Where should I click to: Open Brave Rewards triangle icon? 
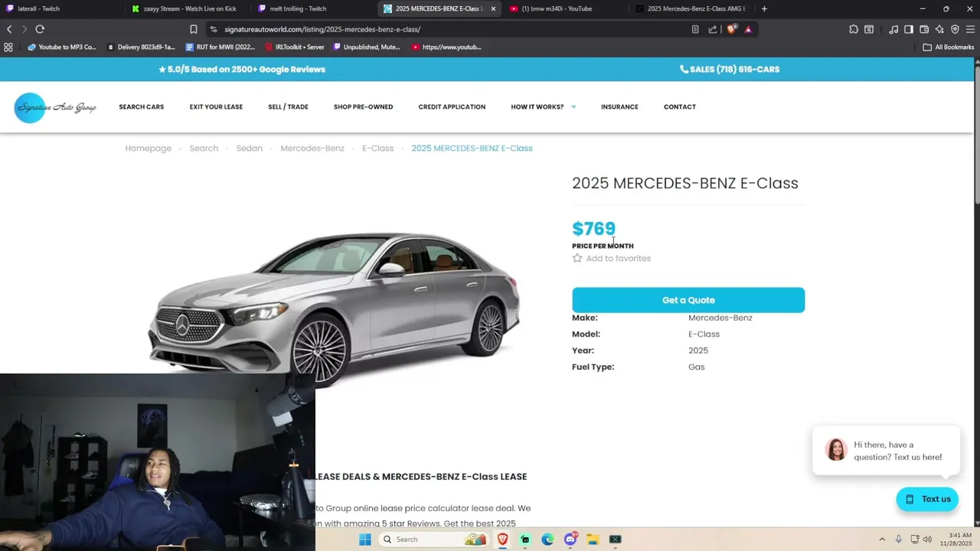[x=748, y=29]
